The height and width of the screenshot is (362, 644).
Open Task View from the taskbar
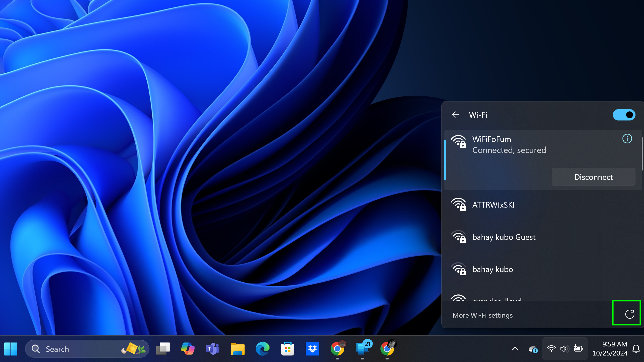[163, 349]
